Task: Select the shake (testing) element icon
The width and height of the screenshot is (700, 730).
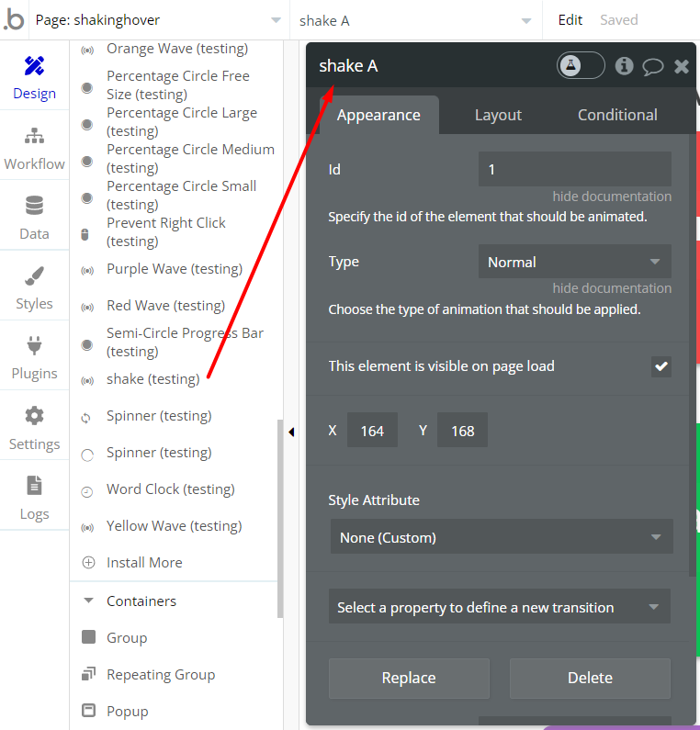Action: point(87,381)
